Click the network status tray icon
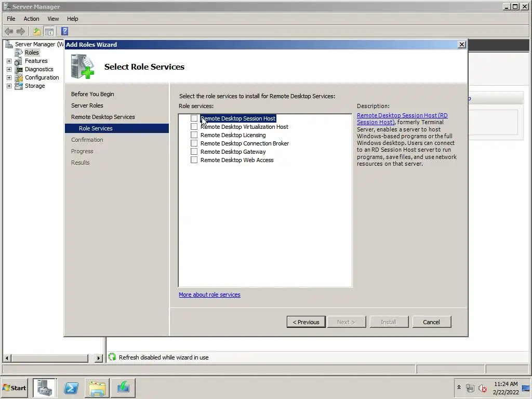Screen dimensions: 532x399 (x=470, y=388)
